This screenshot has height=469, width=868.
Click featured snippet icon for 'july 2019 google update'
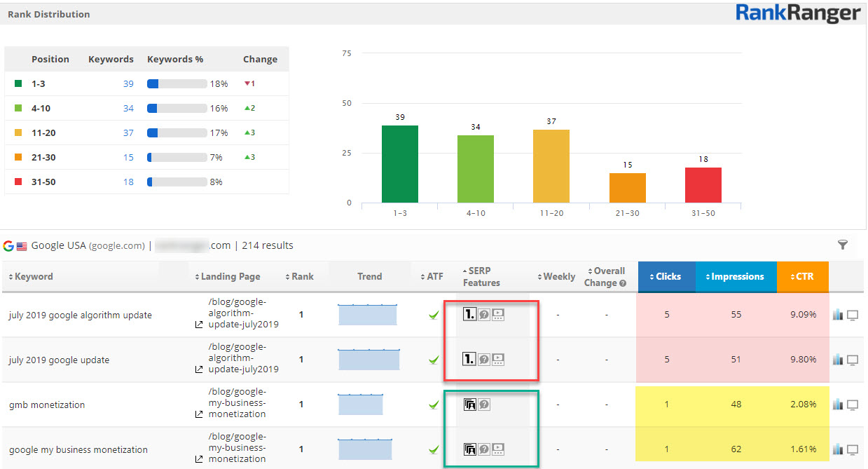469,360
